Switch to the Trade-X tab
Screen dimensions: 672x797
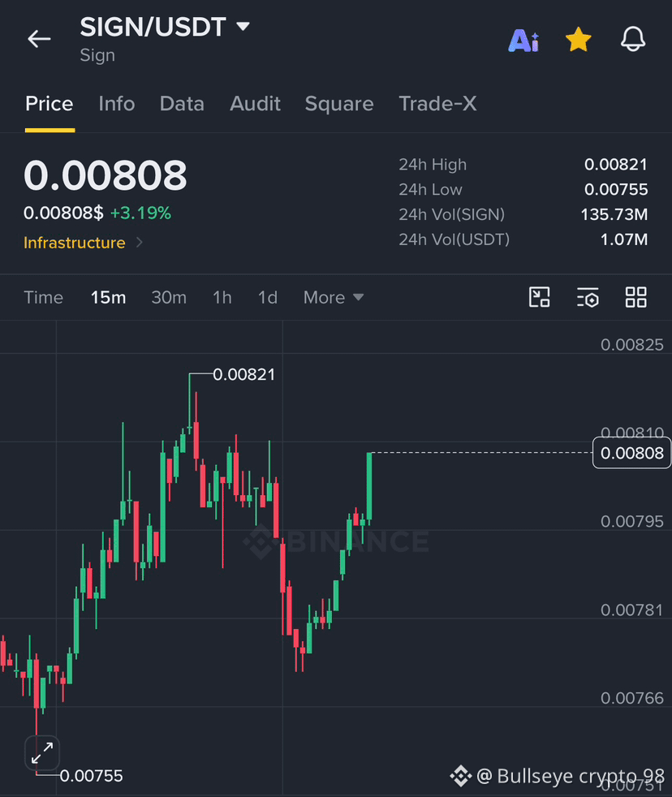tap(437, 104)
